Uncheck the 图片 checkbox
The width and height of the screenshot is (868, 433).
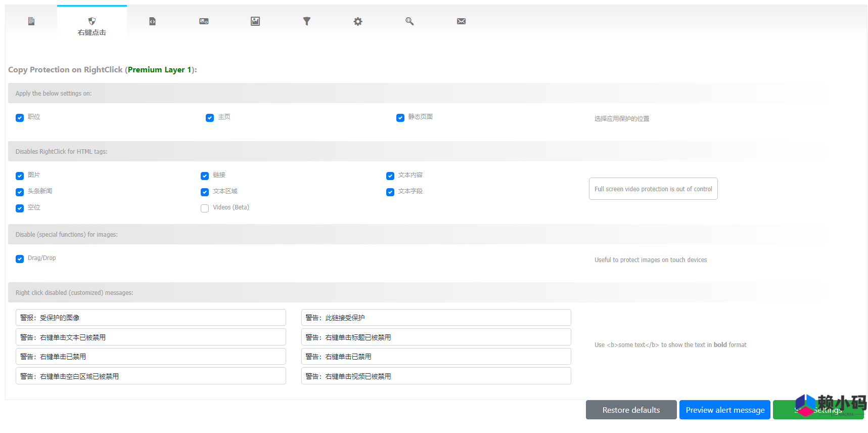(20, 176)
